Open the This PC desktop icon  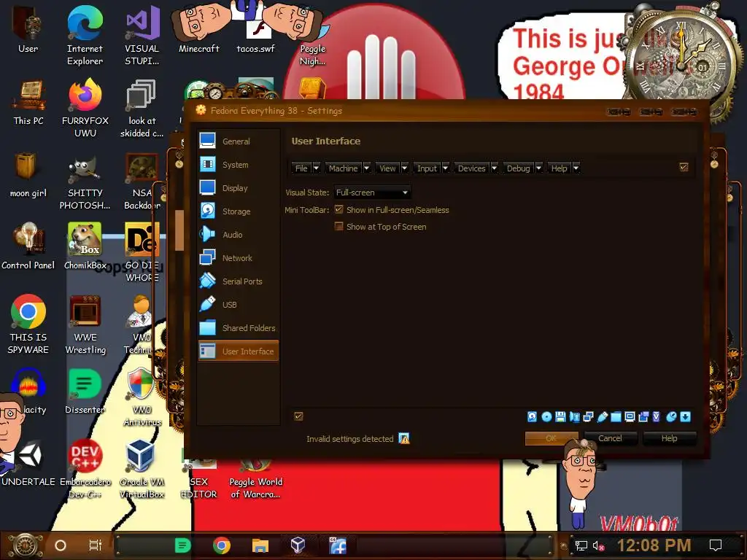click(28, 103)
